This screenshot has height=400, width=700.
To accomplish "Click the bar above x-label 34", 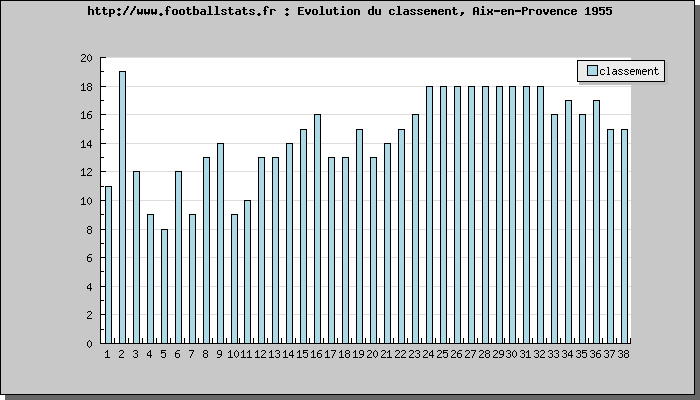I will click(568, 222).
